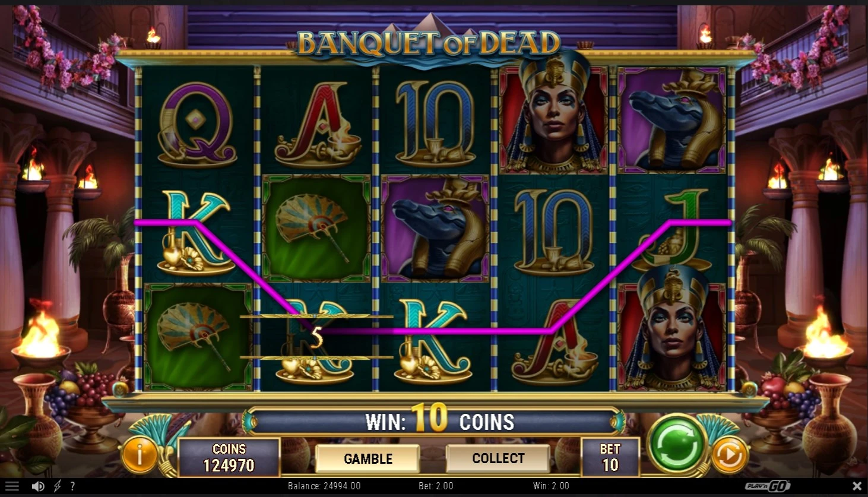The height and width of the screenshot is (497, 868).
Task: Mute the game sound speaker icon
Action: 38,486
